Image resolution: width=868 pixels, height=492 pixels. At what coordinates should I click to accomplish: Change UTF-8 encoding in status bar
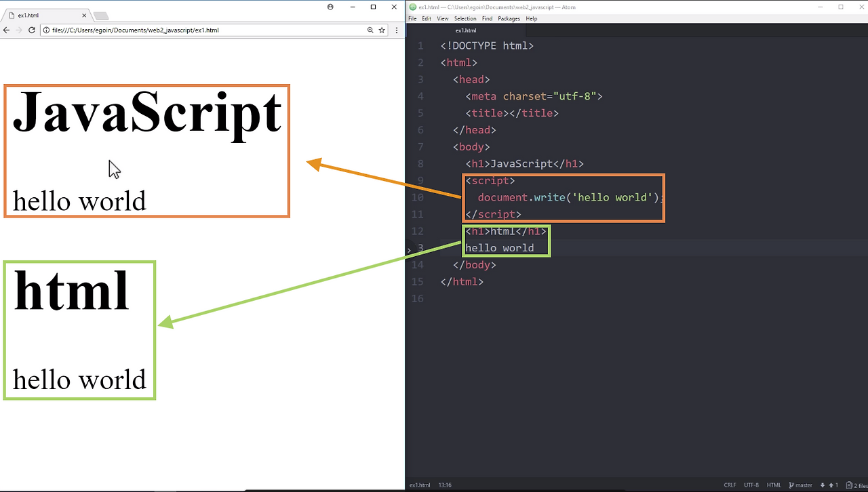coord(751,485)
